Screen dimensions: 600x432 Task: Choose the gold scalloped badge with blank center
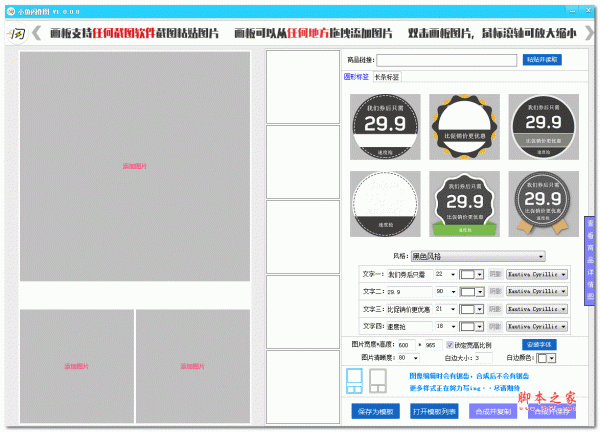464,127
